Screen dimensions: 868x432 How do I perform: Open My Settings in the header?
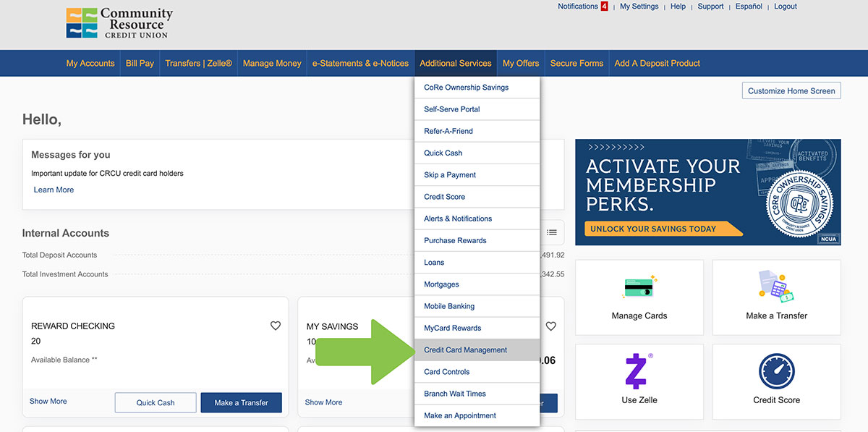639,7
